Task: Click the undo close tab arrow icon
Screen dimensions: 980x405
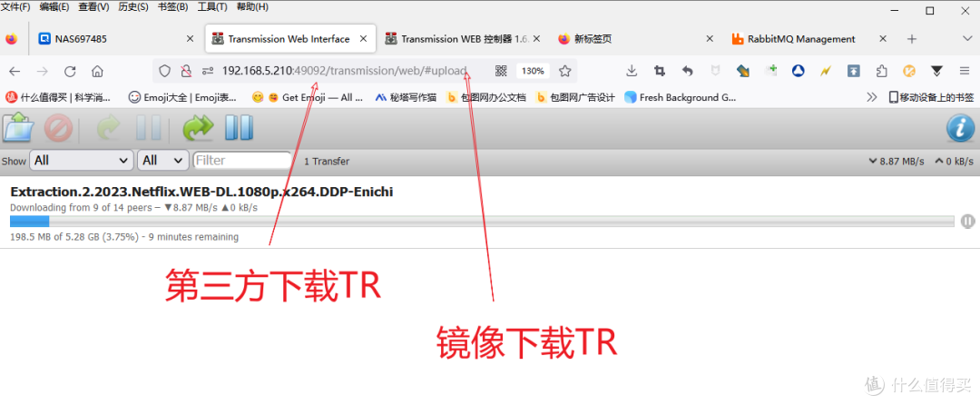Action: pos(688,71)
